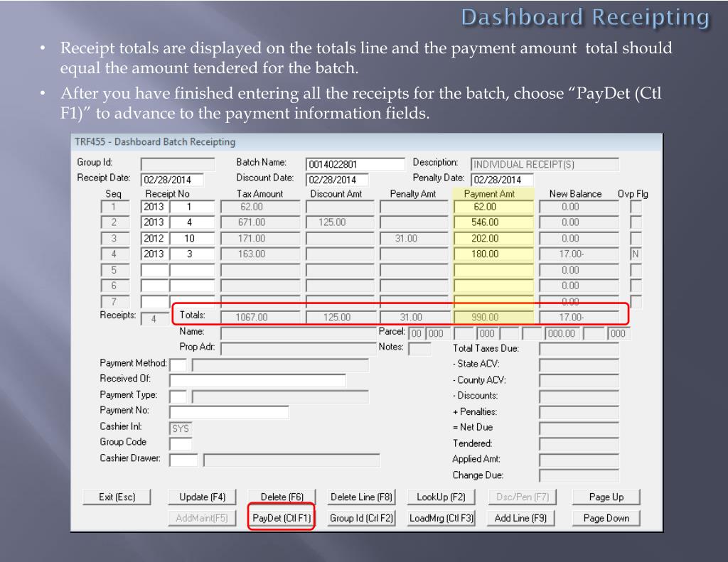Click the Payment Method code field
728x562 pixels.
[x=178, y=365]
